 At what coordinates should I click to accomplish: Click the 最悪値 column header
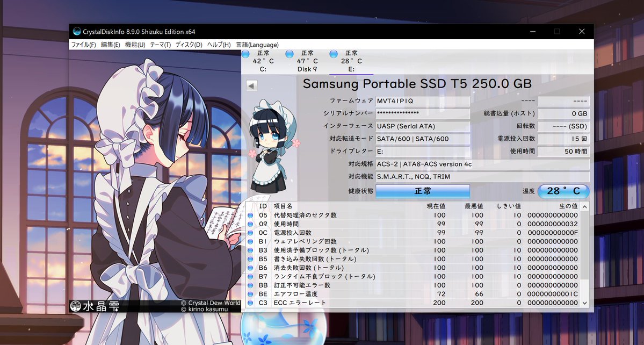474,206
